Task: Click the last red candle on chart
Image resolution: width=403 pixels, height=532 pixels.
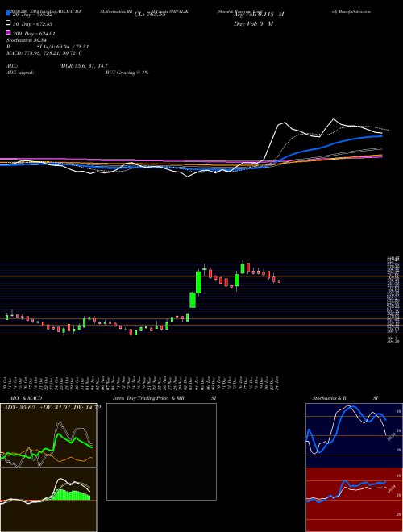Action: pyautogui.click(x=279, y=281)
